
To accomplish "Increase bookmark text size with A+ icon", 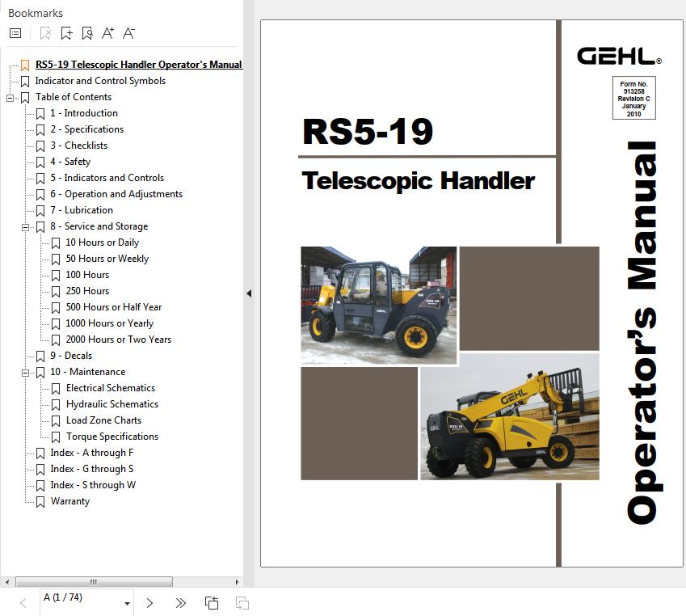I will (108, 33).
